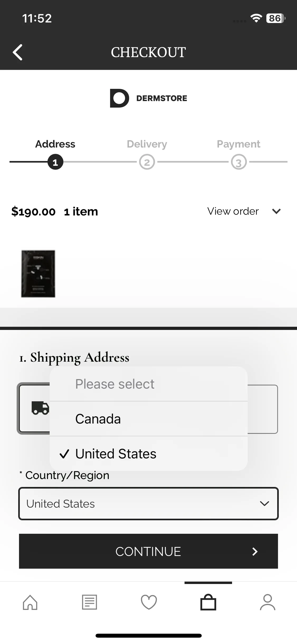Viewport: 297px width, 644px height.
Task: Select step 3 Payment circle
Action: pos(239,162)
